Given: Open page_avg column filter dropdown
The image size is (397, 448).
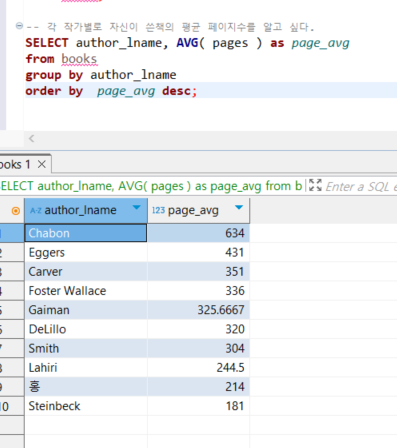Looking at the screenshot, I should tap(239, 208).
